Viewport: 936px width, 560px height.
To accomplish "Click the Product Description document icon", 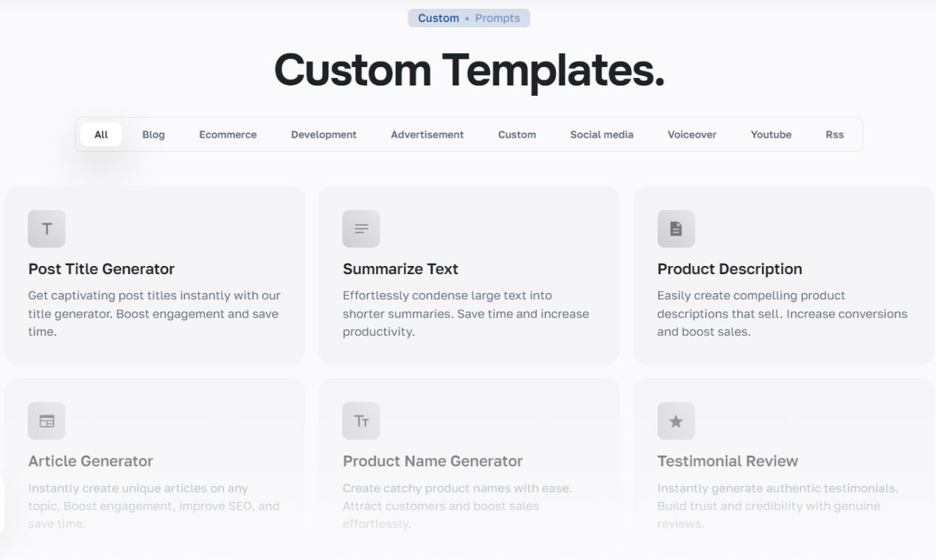I will point(676,228).
